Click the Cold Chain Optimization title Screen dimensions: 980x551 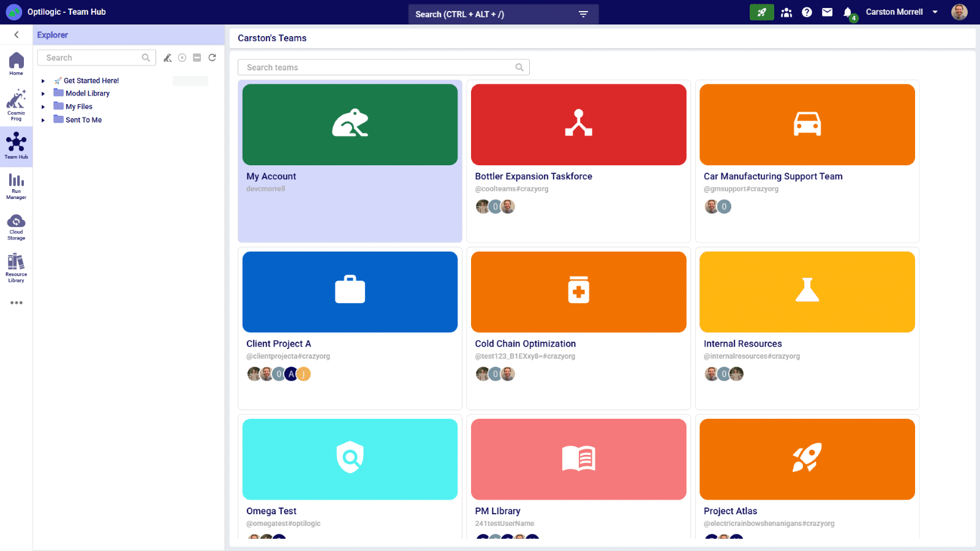coord(526,343)
